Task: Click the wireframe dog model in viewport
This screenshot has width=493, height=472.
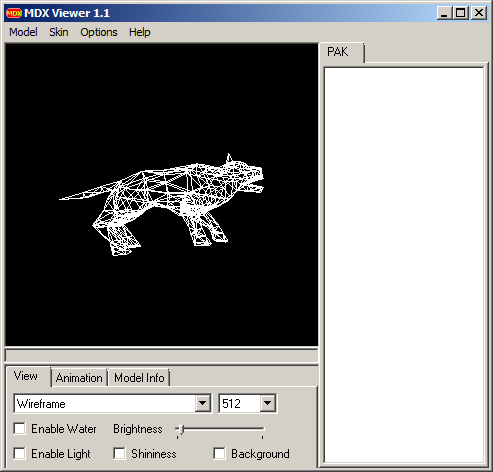Action: coord(162,204)
